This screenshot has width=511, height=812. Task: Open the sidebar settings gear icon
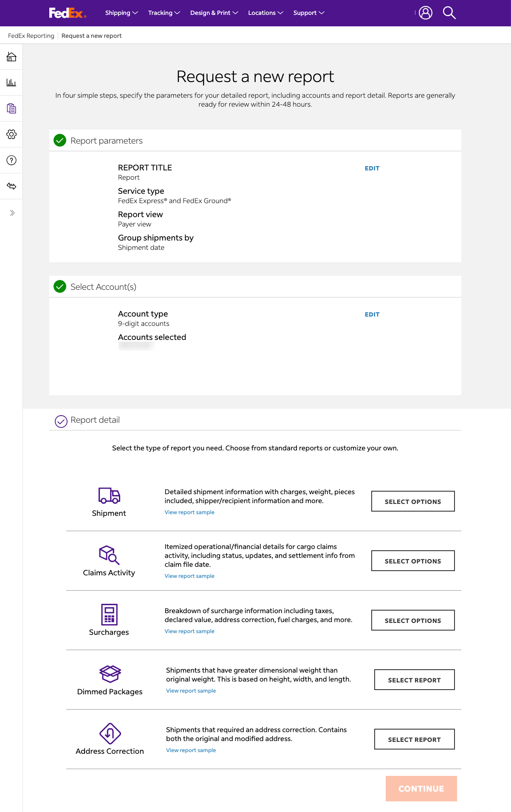coord(11,134)
